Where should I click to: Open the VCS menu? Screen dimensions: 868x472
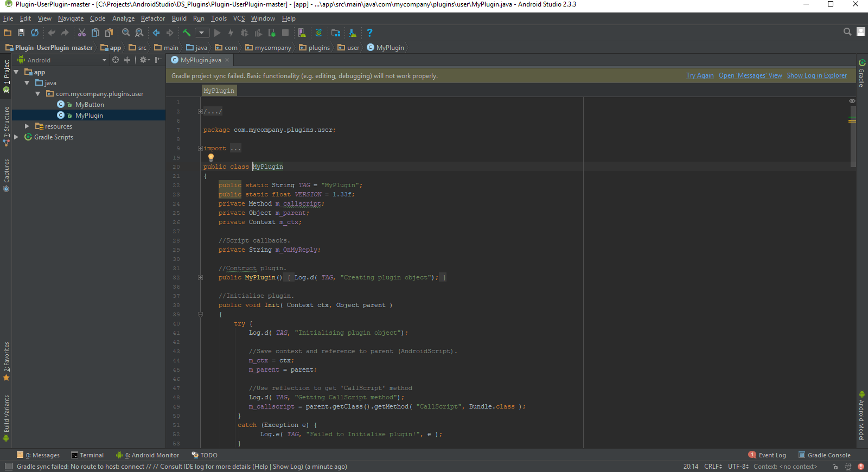tap(239, 18)
